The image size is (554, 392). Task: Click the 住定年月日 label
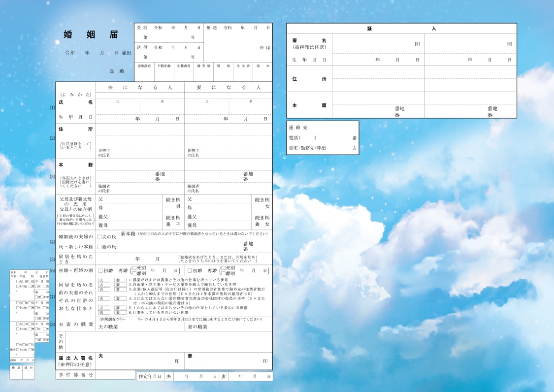point(150,376)
